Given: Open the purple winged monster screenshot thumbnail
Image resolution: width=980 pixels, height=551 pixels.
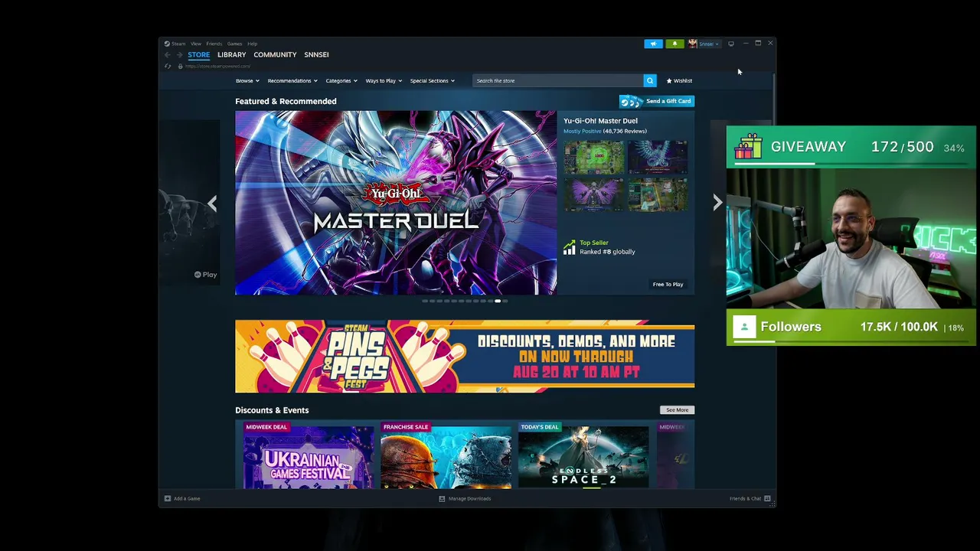Looking at the screenshot, I should coord(594,194).
